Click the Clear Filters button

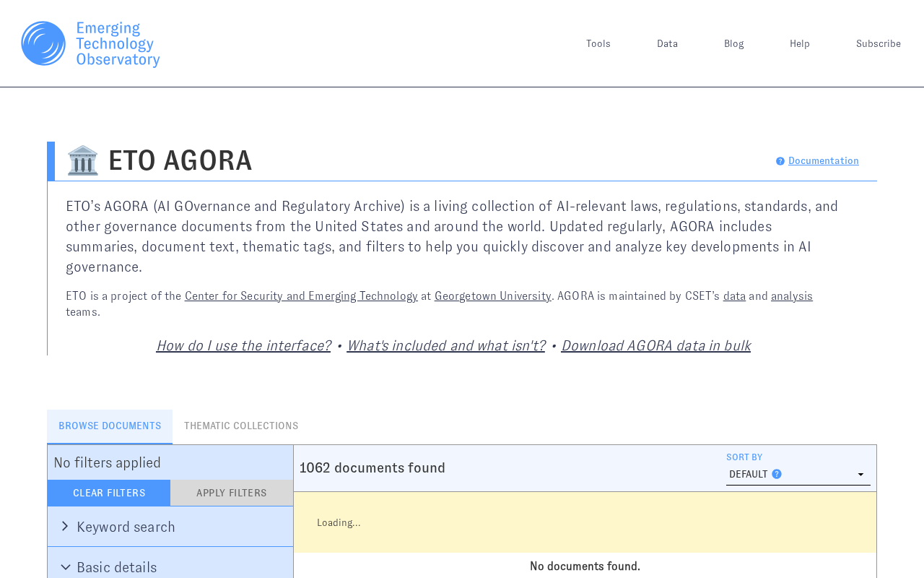coord(109,493)
